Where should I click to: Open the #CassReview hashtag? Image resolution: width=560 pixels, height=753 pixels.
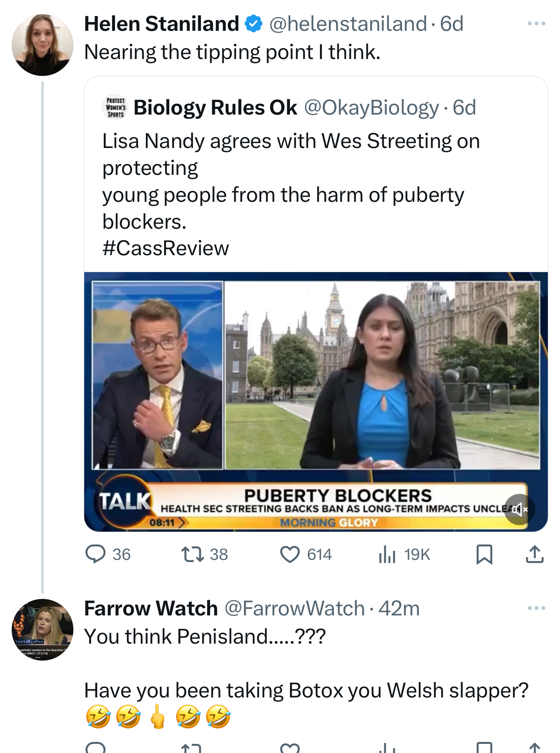(165, 248)
